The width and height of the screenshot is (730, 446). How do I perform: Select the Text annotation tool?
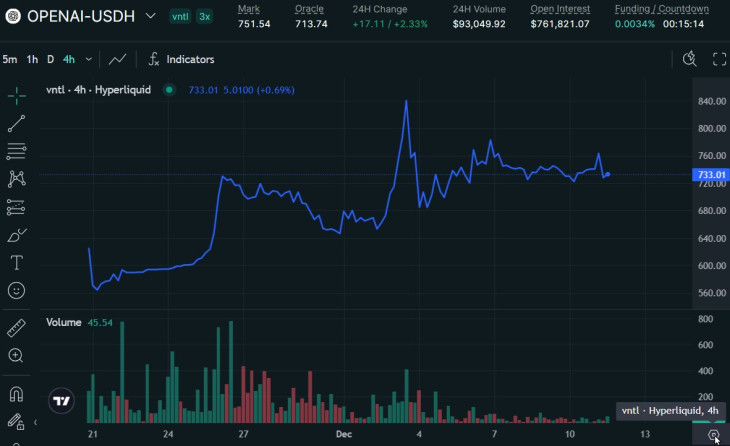click(x=17, y=263)
